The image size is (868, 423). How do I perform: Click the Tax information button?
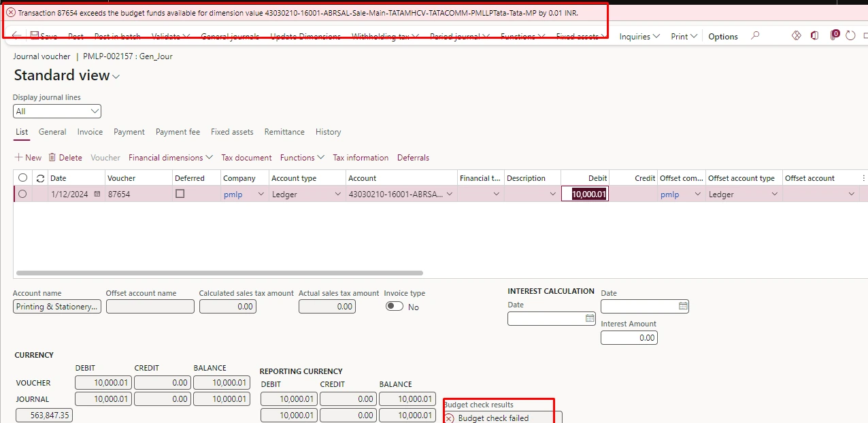click(361, 157)
